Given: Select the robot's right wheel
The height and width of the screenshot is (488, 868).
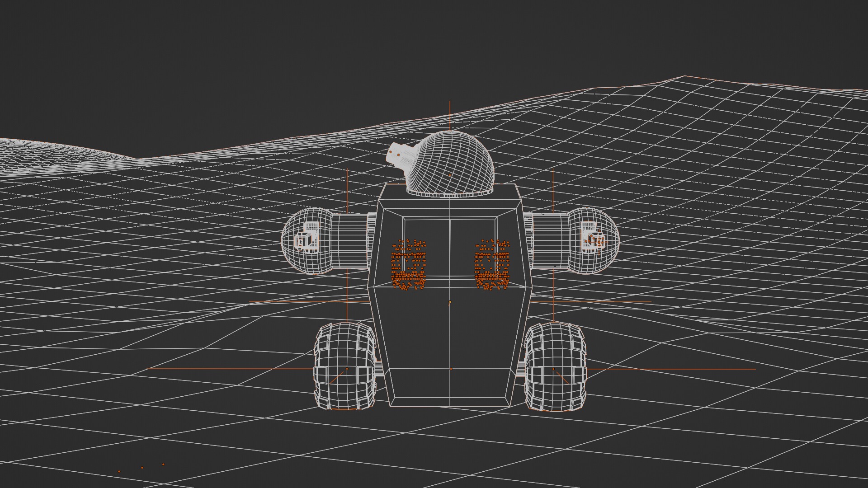Looking at the screenshot, I should (x=556, y=366).
